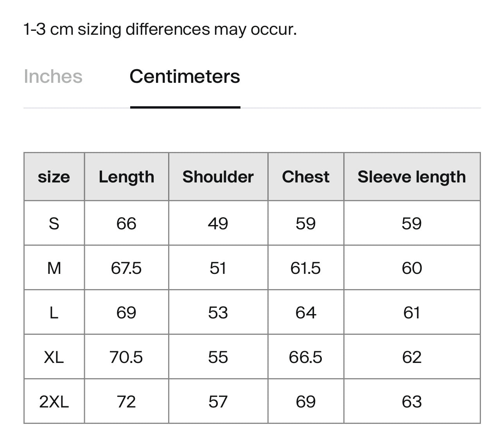Click the Shoulder column header
Image resolution: width=504 pixels, height=436 pixels.
pos(218,177)
